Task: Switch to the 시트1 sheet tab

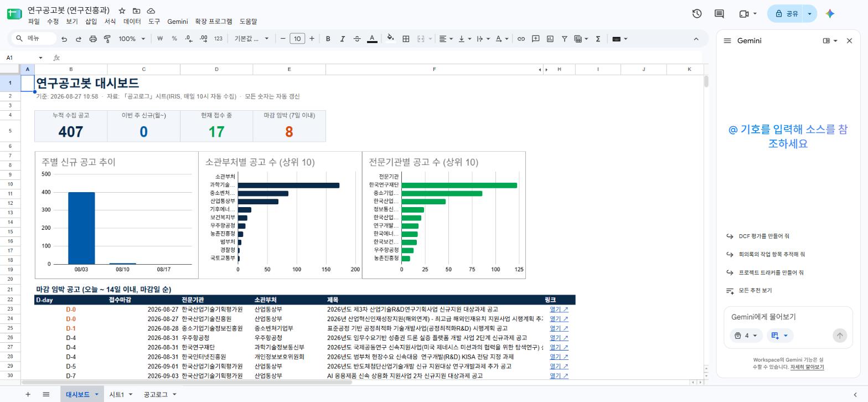Action: [116, 394]
